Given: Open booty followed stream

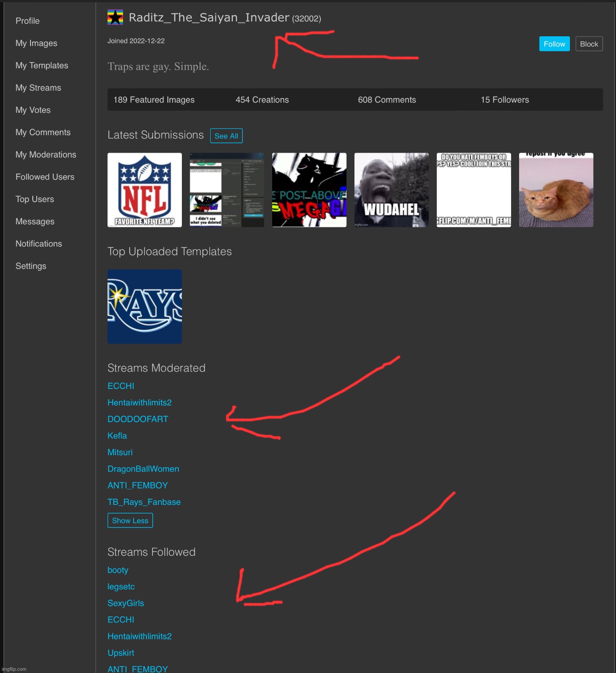Looking at the screenshot, I should pos(118,570).
